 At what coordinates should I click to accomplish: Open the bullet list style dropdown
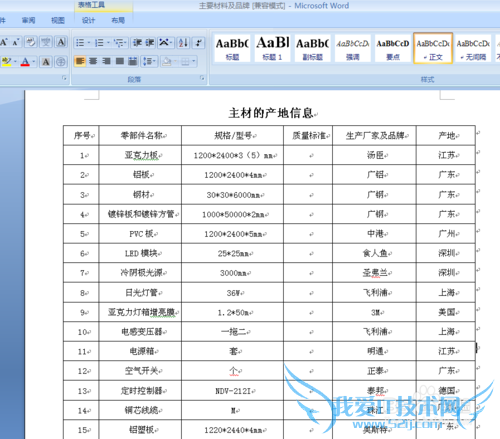(x=89, y=43)
